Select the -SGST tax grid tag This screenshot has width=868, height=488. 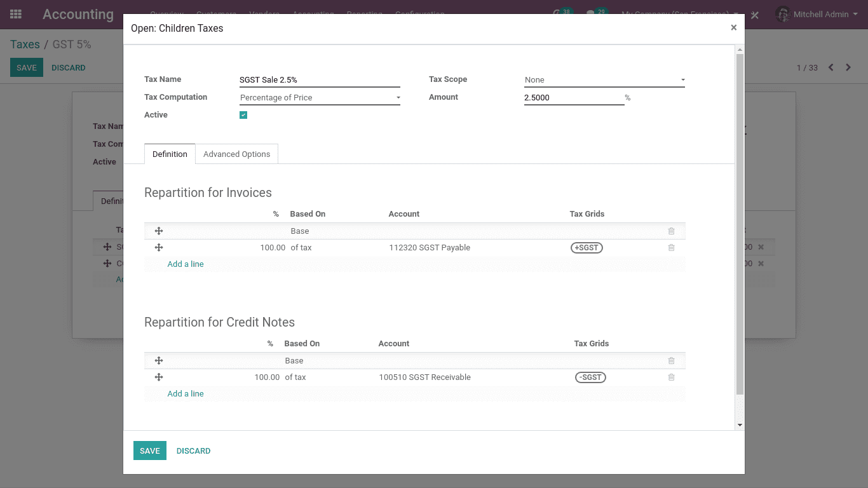[x=591, y=377]
